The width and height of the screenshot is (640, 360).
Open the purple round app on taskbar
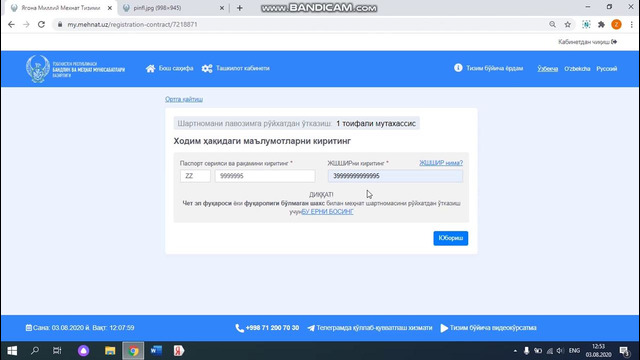[83, 351]
